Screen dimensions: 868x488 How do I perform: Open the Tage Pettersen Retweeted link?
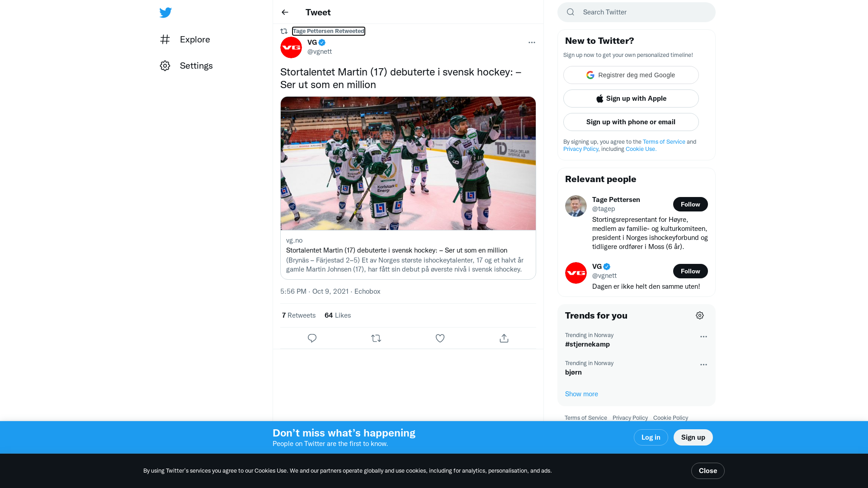[x=329, y=31]
